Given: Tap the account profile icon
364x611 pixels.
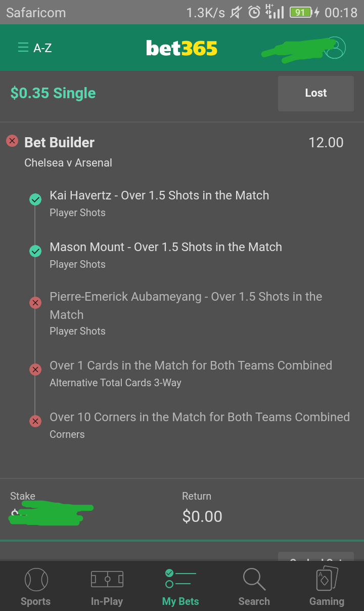Looking at the screenshot, I should tap(335, 48).
